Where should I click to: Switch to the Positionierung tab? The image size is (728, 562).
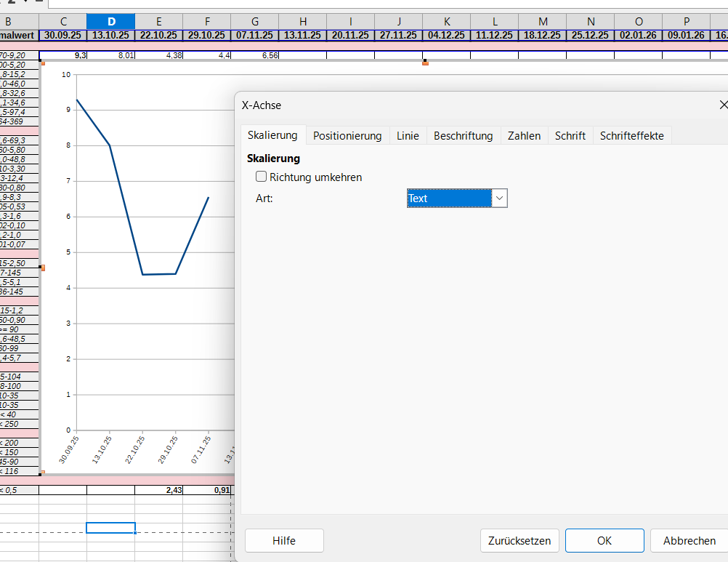(347, 136)
